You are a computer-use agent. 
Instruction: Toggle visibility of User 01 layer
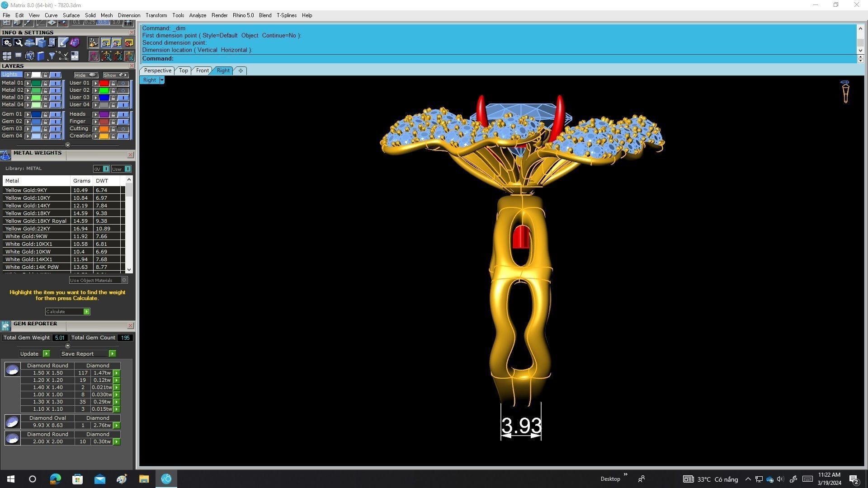[x=123, y=83]
